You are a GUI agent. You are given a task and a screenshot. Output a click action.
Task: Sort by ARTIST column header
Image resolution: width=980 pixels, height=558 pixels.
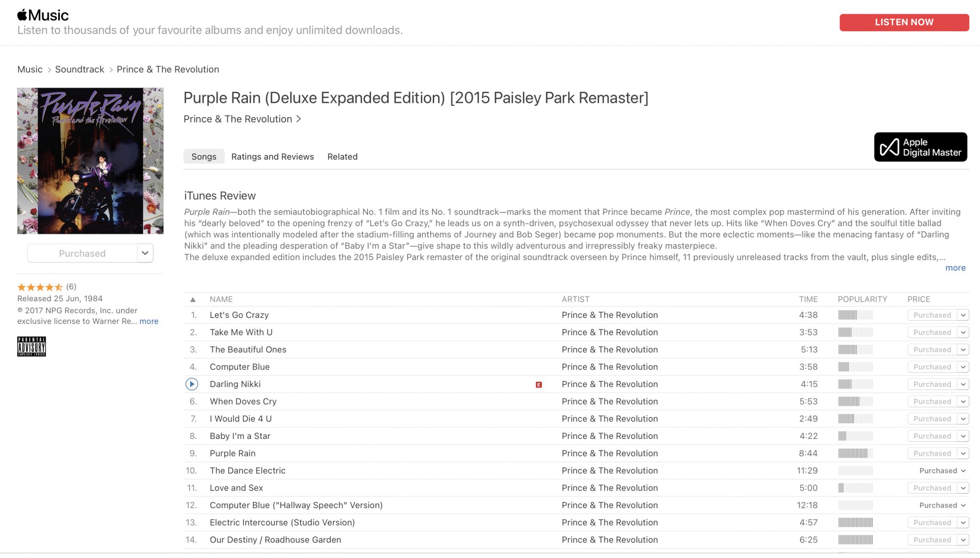click(x=576, y=299)
